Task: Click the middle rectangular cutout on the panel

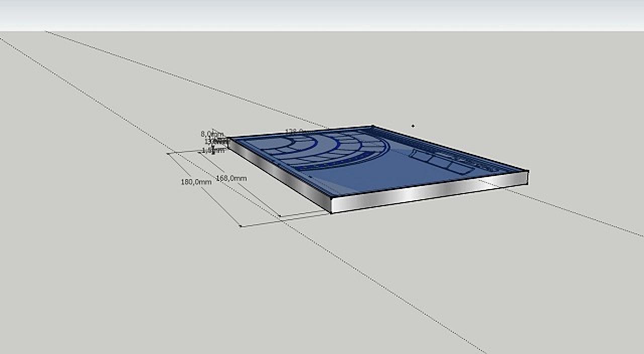Action: point(440,162)
